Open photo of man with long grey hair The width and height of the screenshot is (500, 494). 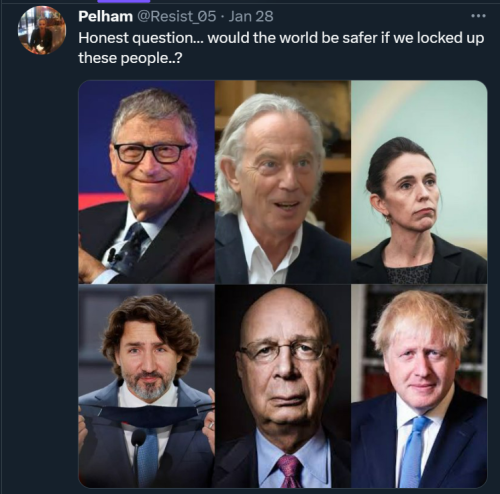point(283,182)
